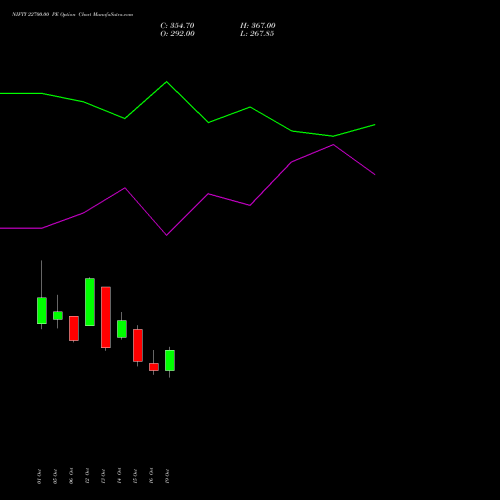Select the 15 Oct date label
Image resolution: width=500 pixels, height=500 pixels.
pyautogui.click(x=135, y=476)
